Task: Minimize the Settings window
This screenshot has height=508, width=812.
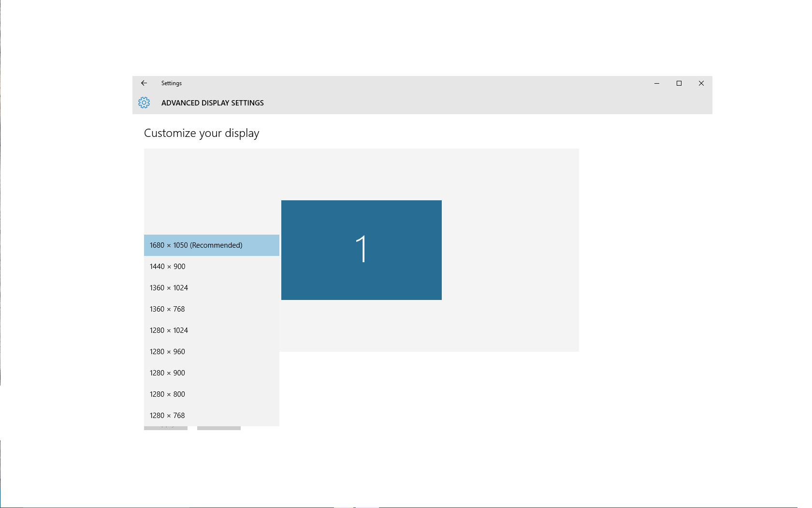Action: (x=657, y=83)
